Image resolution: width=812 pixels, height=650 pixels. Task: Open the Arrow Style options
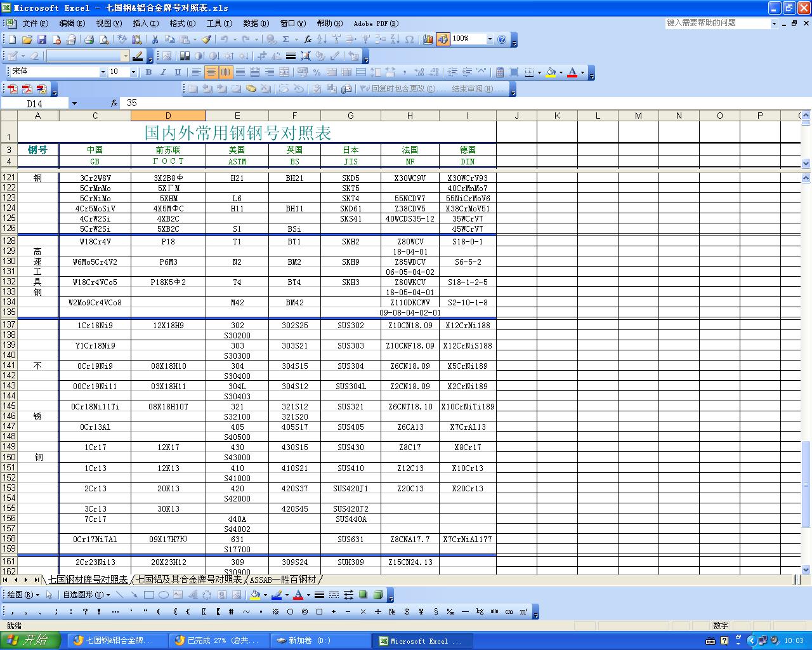point(348,595)
